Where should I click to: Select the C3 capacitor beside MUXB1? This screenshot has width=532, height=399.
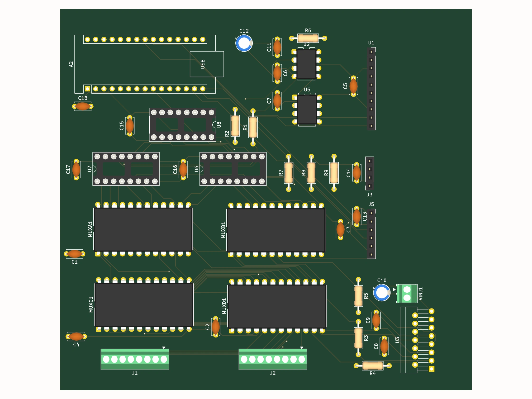point(340,230)
